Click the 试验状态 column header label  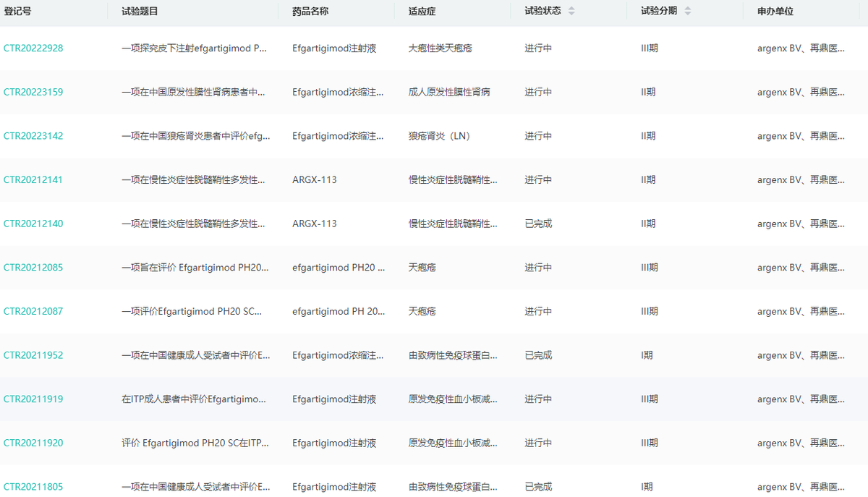click(x=543, y=11)
